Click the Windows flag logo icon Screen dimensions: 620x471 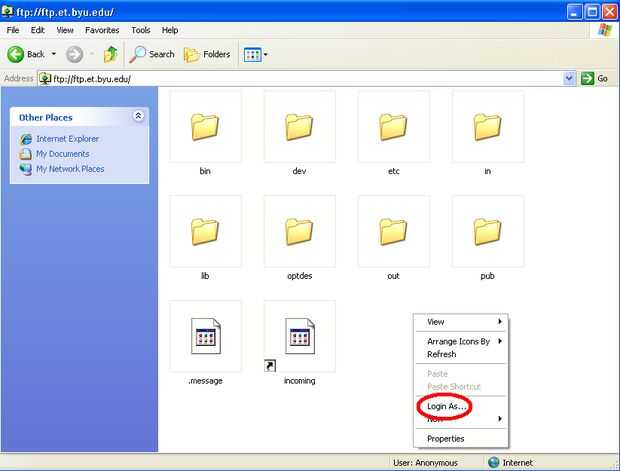click(605, 30)
